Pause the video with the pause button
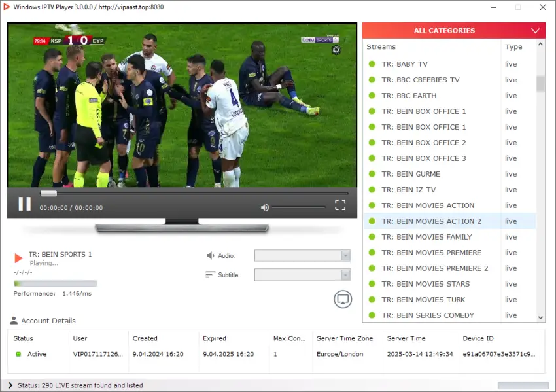 24,204
